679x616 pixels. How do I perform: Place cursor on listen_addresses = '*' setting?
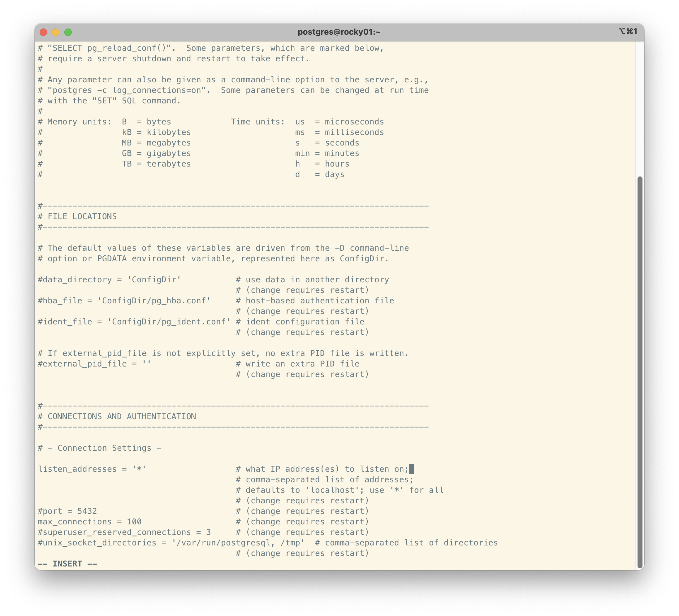point(92,469)
